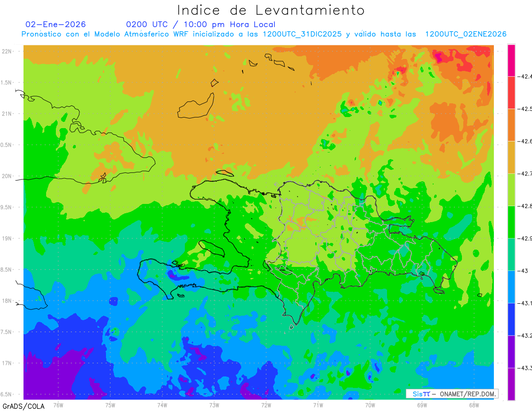
Task: Select the date text '02-Ene-2026'
Action: tap(56, 24)
